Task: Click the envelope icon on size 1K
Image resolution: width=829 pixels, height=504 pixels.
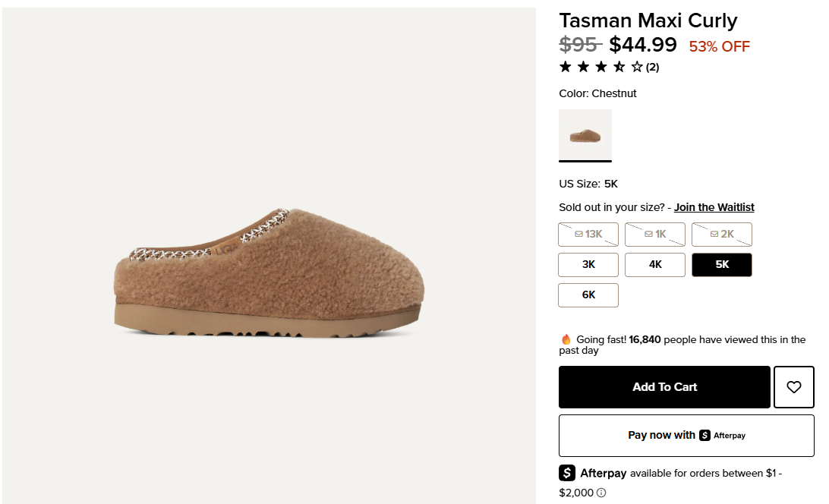Action: pos(648,235)
